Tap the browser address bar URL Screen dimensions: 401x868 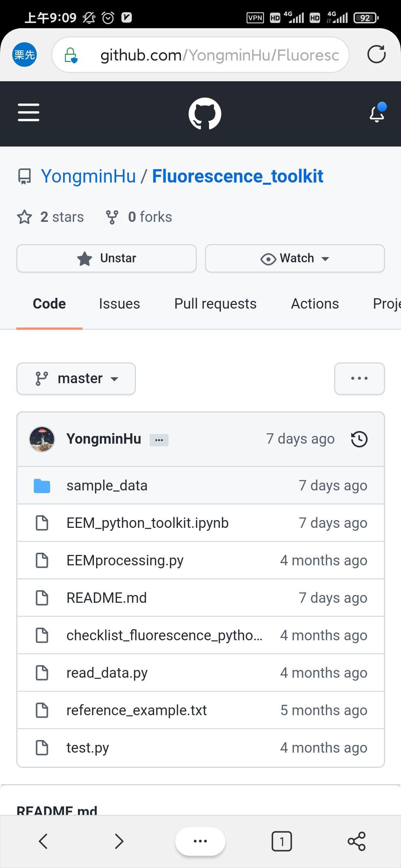coord(219,55)
